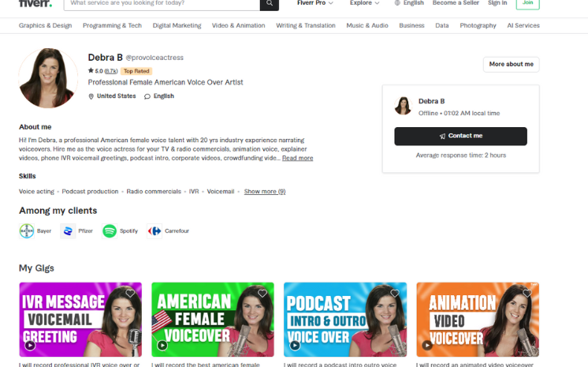Click the Pfizer client logo
The height and width of the screenshot is (367, 588).
click(x=68, y=231)
